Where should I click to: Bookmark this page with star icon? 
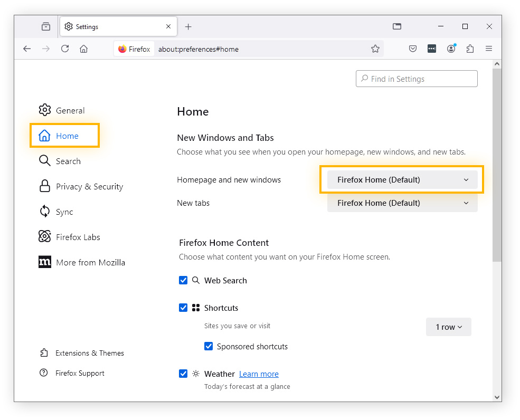click(375, 49)
